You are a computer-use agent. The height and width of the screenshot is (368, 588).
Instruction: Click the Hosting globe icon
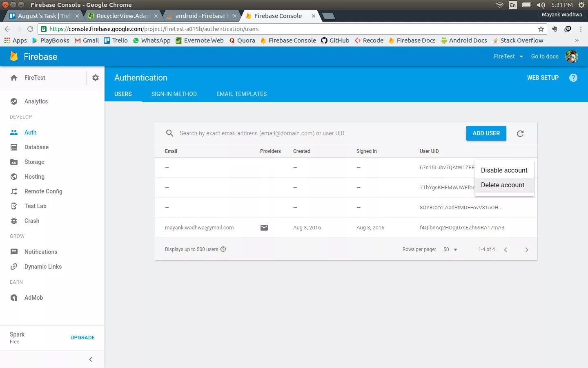point(14,177)
